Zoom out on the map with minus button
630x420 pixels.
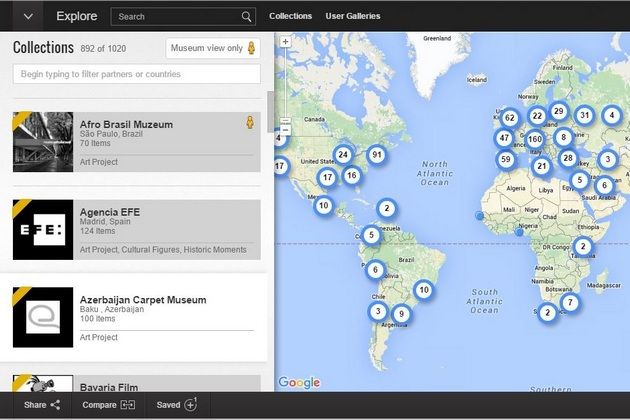pos(285,130)
